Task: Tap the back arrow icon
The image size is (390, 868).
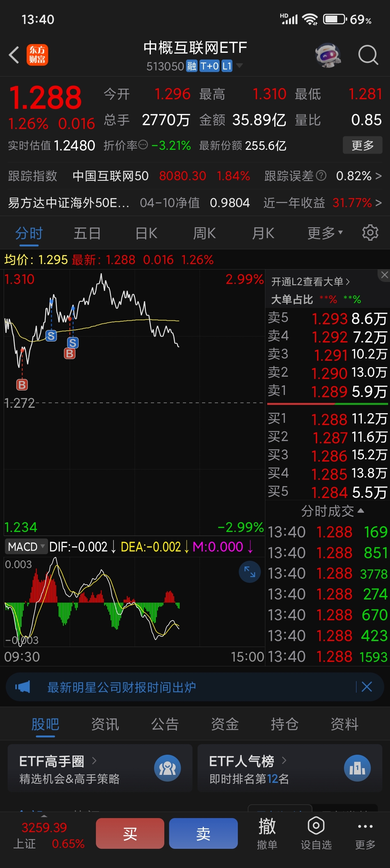Action: pyautogui.click(x=13, y=55)
